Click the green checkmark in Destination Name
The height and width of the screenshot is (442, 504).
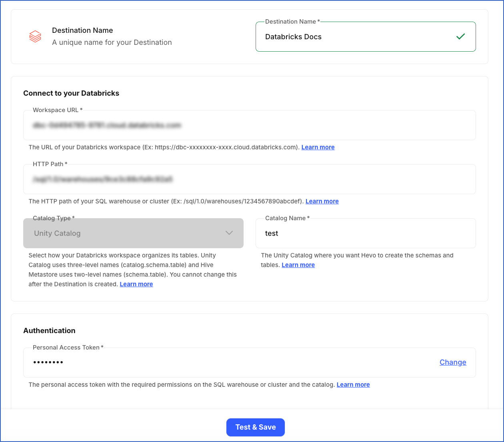click(461, 36)
